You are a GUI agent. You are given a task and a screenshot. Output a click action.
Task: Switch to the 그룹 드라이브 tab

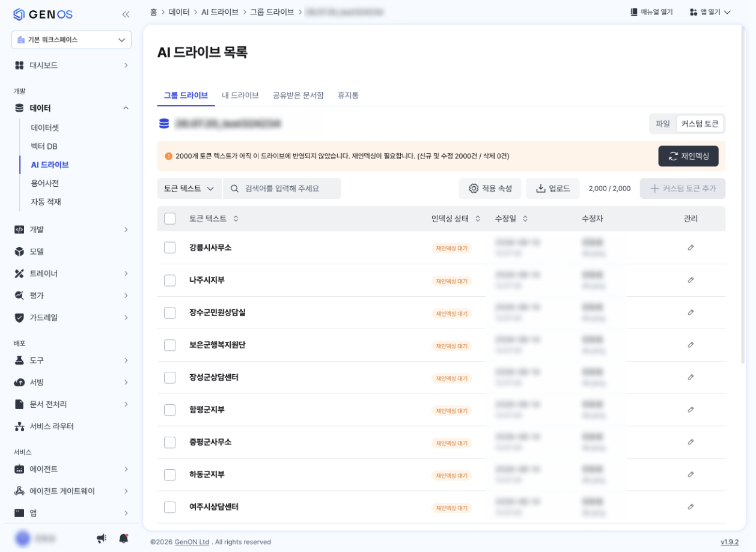point(186,96)
